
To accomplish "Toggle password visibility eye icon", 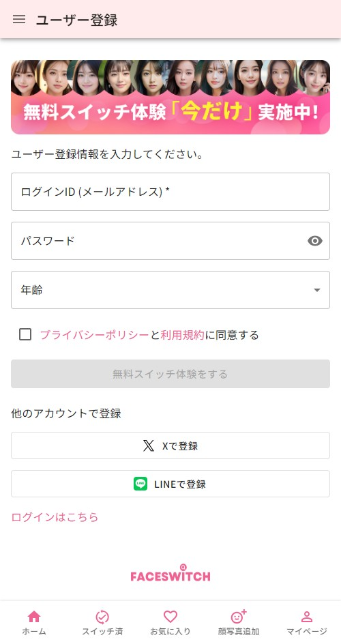I will point(314,241).
